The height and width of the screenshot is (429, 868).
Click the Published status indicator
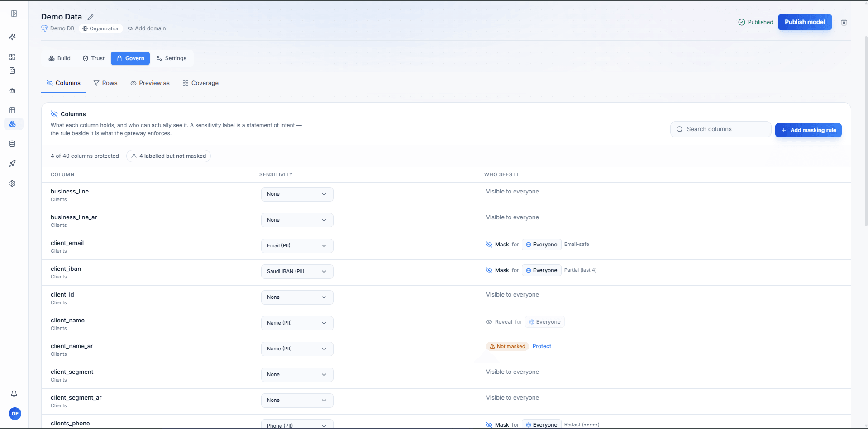click(x=756, y=22)
